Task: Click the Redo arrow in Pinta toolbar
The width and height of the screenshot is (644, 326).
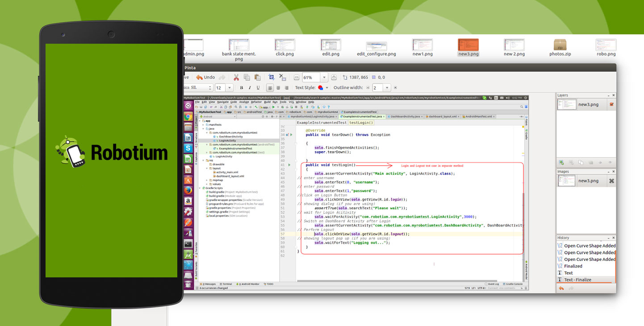Action: coord(222,77)
